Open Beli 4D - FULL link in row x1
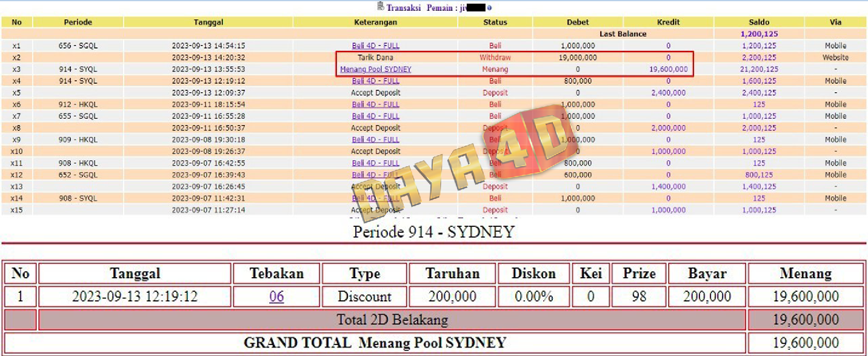This screenshot has width=868, height=356. [x=375, y=45]
